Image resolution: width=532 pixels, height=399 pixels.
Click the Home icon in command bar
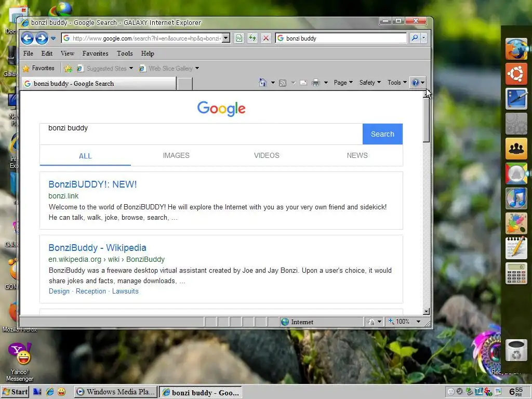coord(262,83)
